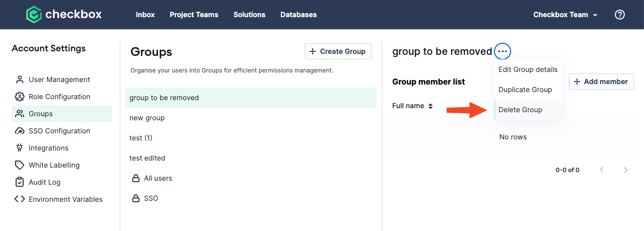This screenshot has height=231, width=644.
Task: Open Project Teams in top navigation
Action: [x=194, y=15]
